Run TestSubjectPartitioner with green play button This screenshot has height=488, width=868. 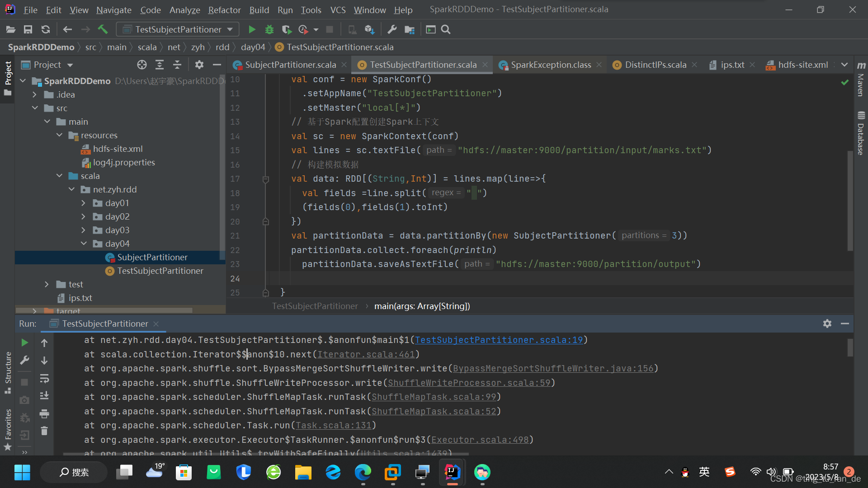252,29
